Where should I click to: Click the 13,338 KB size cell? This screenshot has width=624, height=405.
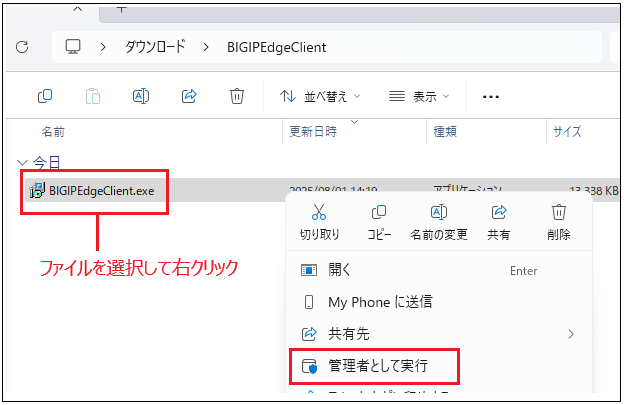point(594,191)
